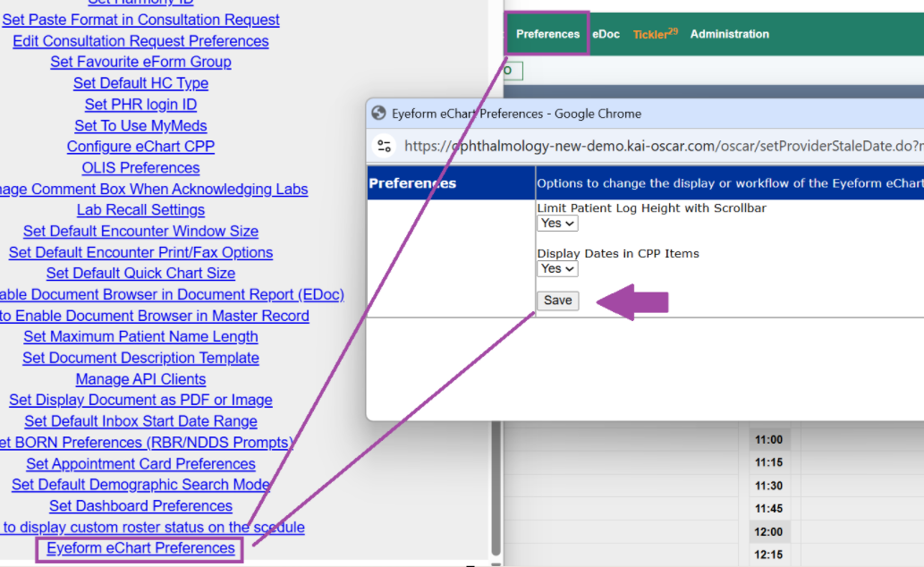The width and height of the screenshot is (924, 567).
Task: Open the Administration menu item
Action: click(730, 34)
